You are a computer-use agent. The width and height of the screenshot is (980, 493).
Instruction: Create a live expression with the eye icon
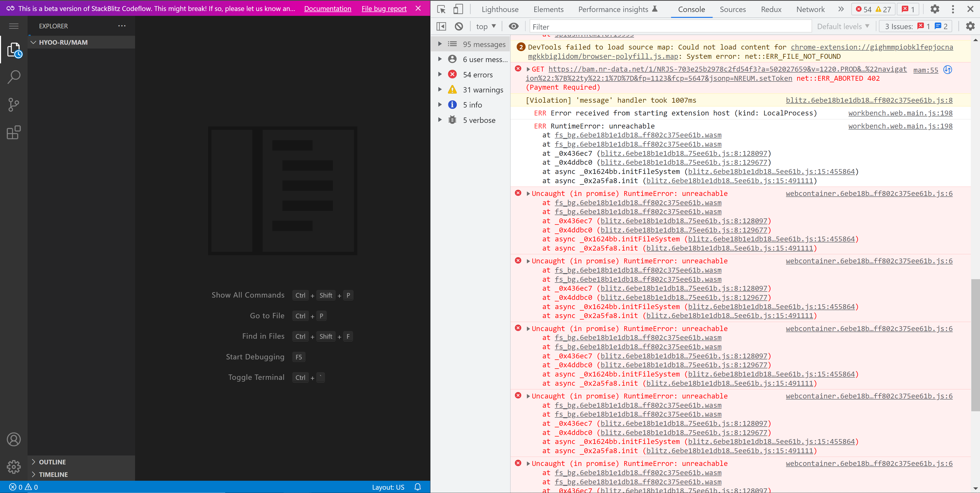click(x=514, y=26)
